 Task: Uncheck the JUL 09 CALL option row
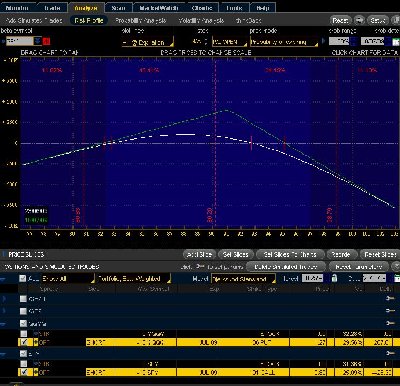(24, 372)
